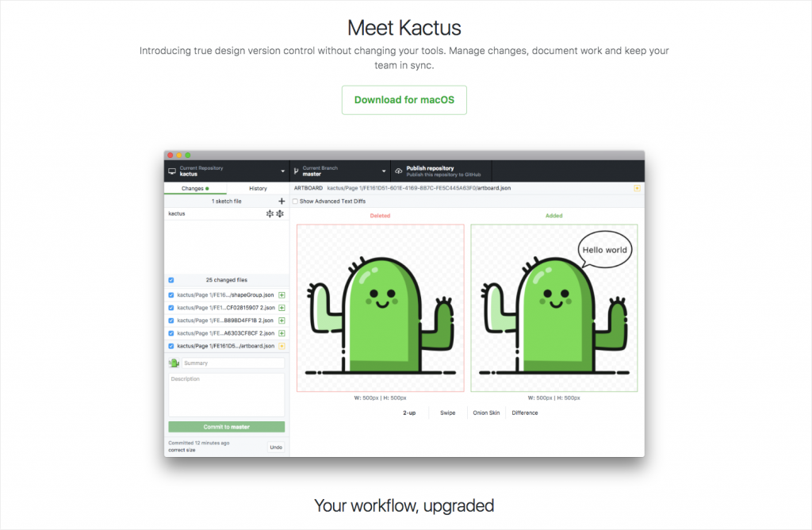The width and height of the screenshot is (812, 530).
Task: Select the Onion Skin diff view
Action: tap(486, 413)
